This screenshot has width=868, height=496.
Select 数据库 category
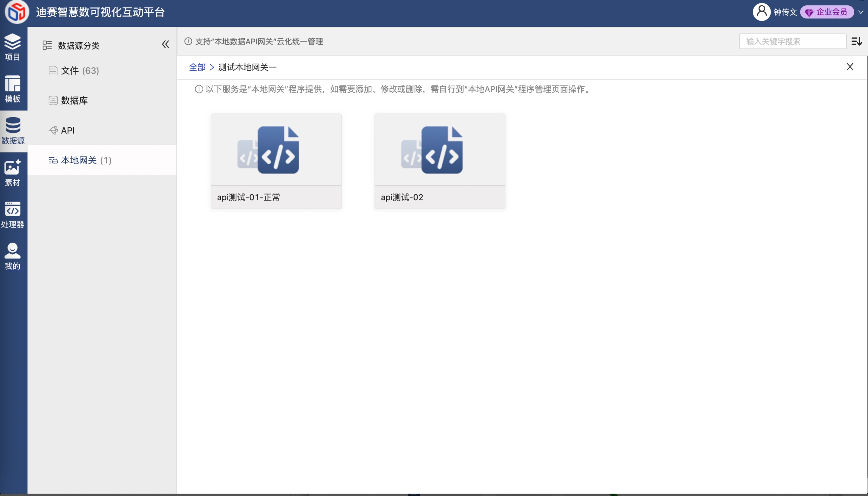pyautogui.click(x=74, y=101)
